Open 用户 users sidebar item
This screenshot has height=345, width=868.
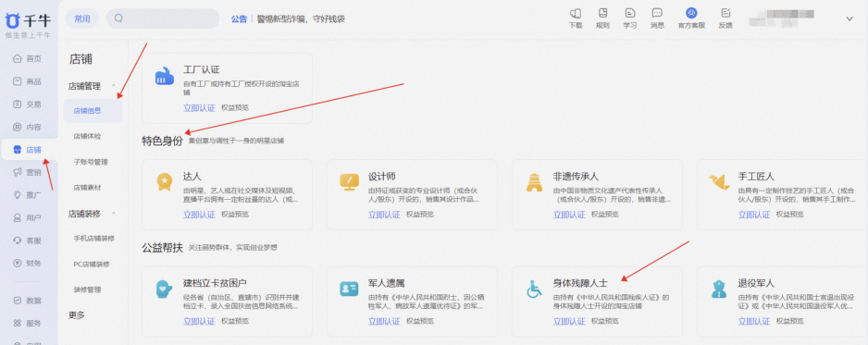pos(28,218)
